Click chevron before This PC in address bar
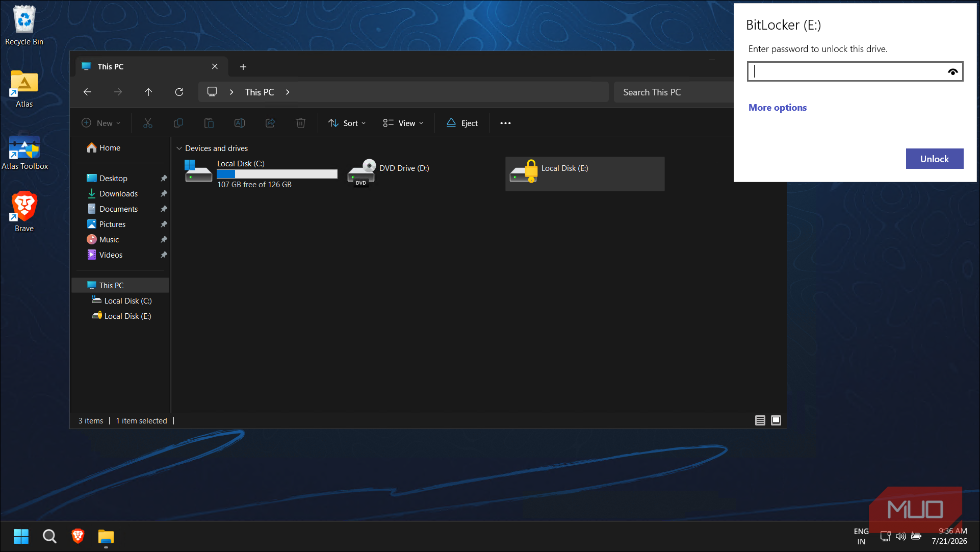The image size is (980, 552). [x=231, y=92]
